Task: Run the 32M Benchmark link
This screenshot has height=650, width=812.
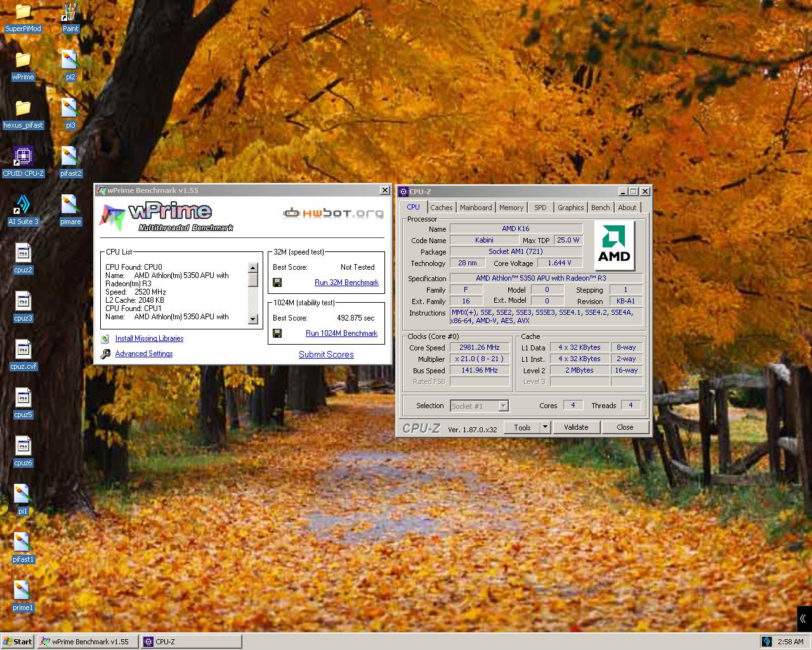Action: (346, 282)
